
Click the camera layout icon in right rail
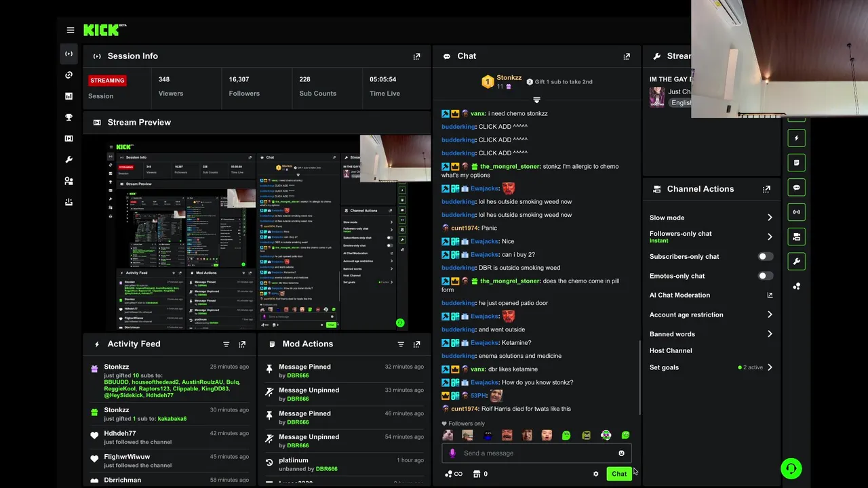[x=797, y=237]
